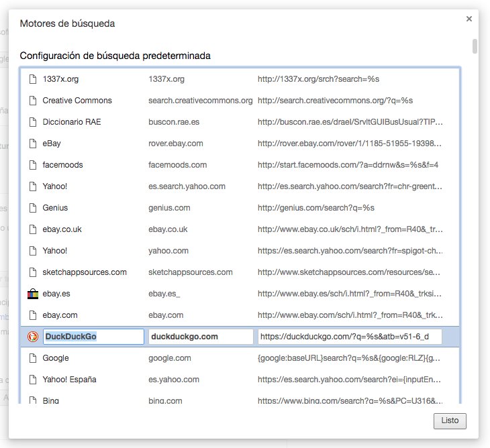The image size is (490, 448).
Task: Select the Creative Commons engine name
Action: point(77,101)
